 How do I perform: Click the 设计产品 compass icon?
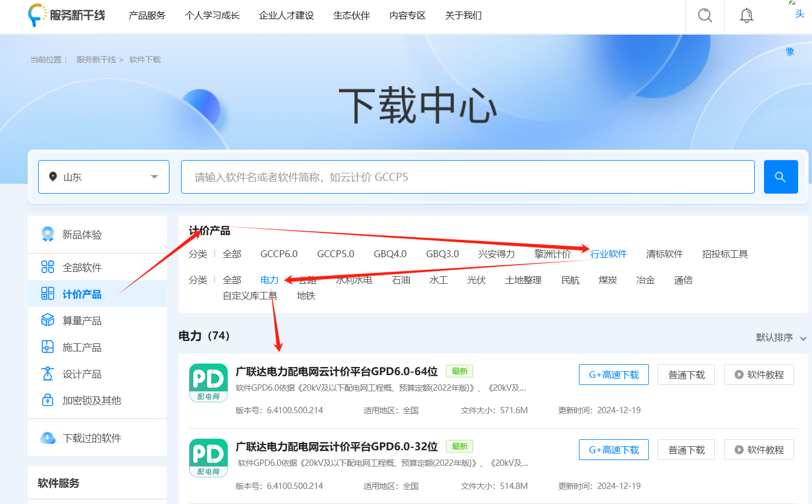(x=48, y=373)
